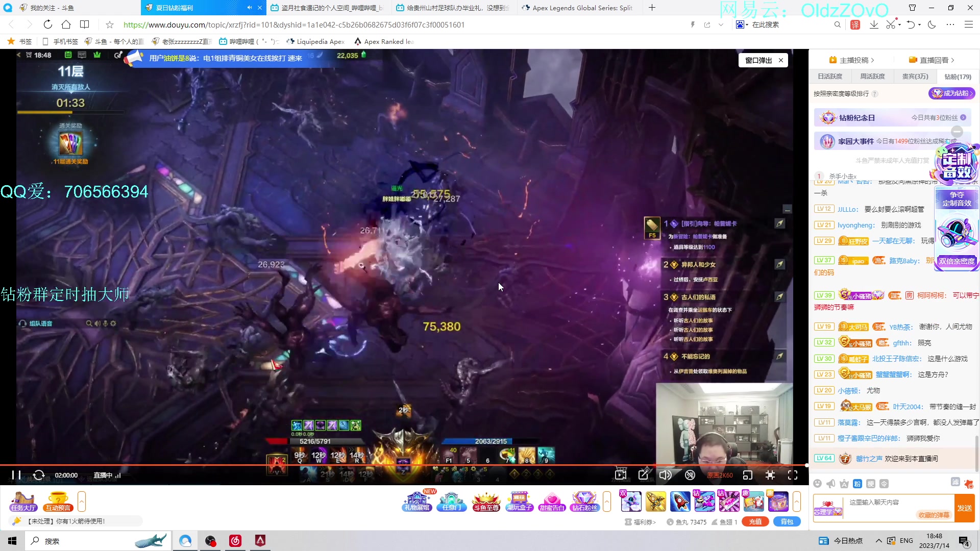Toggle 滤 chat filter button
The image size is (980, 551).
[955, 482]
